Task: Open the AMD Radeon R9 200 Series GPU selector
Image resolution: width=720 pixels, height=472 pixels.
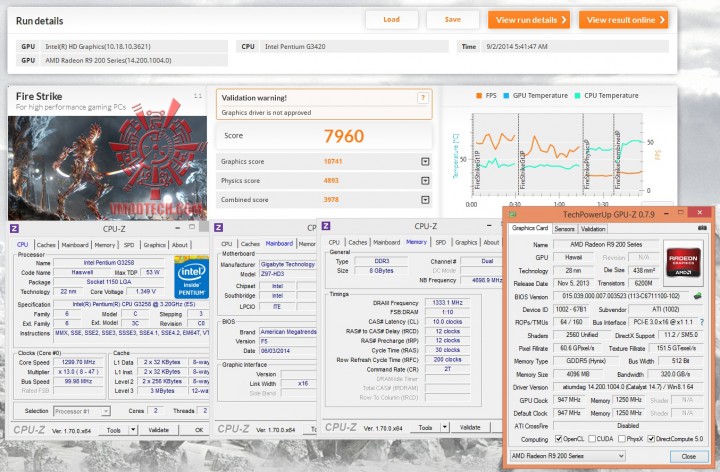Action: point(568,456)
